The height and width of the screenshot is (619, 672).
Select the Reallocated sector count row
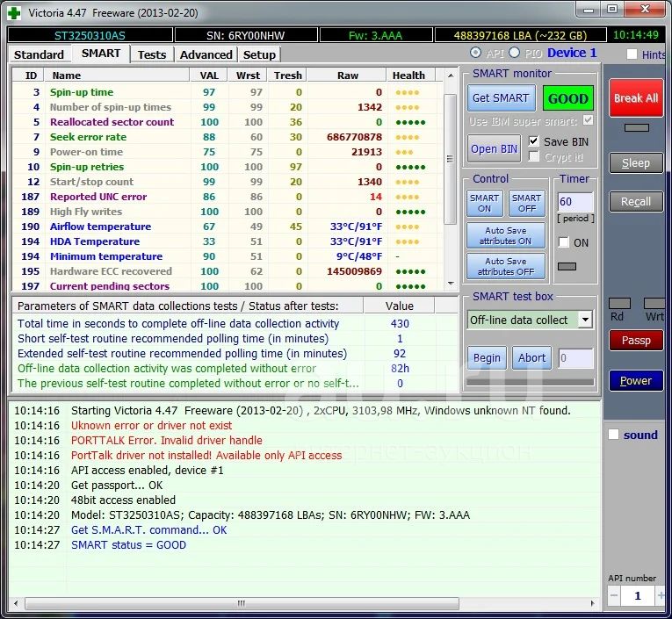(228, 122)
